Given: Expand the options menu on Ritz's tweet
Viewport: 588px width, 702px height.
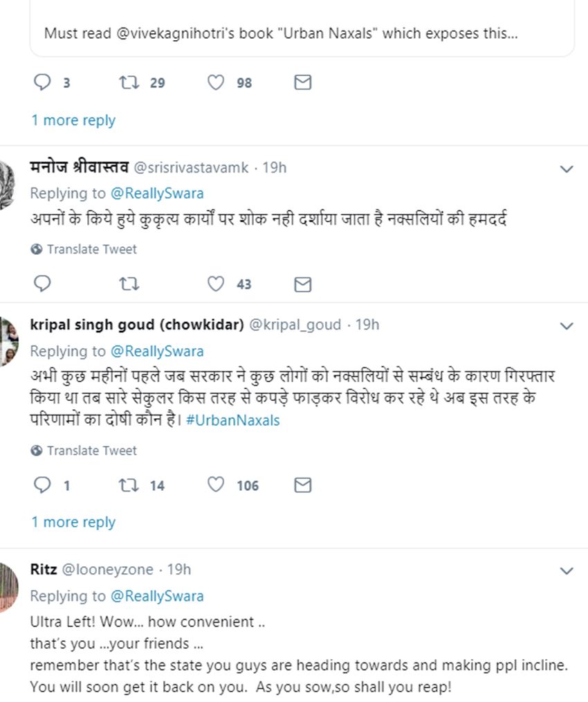Looking at the screenshot, I should click(566, 571).
